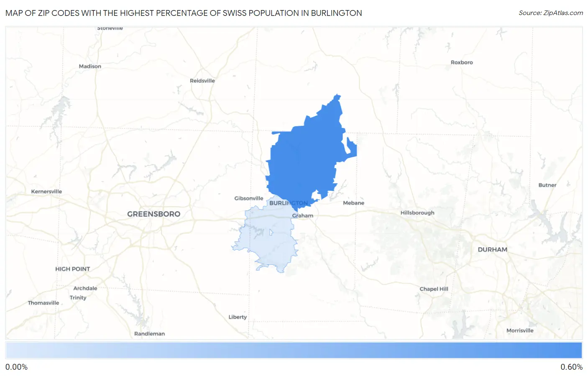Click the Kernersville town label
Screen dimensions: 588x376
click(x=46, y=192)
